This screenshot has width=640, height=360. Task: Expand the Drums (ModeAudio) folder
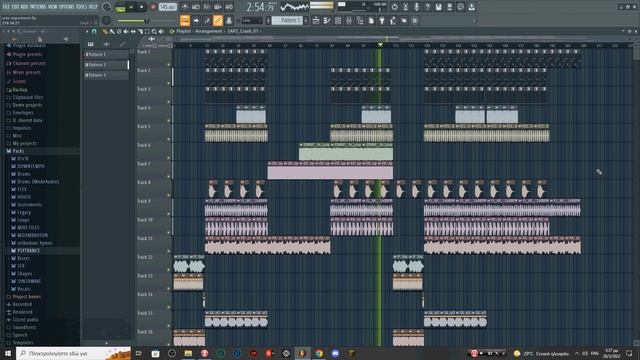(38, 182)
